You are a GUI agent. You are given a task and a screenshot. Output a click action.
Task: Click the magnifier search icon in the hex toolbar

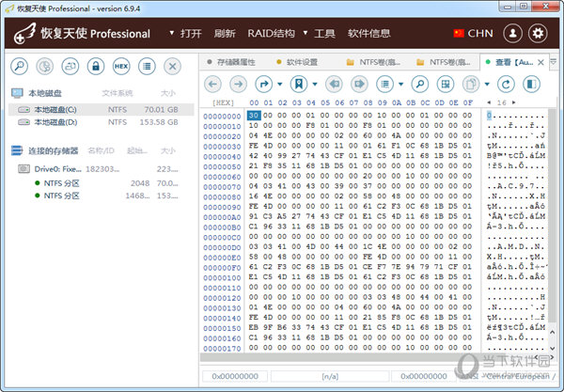pyautogui.click(x=420, y=85)
